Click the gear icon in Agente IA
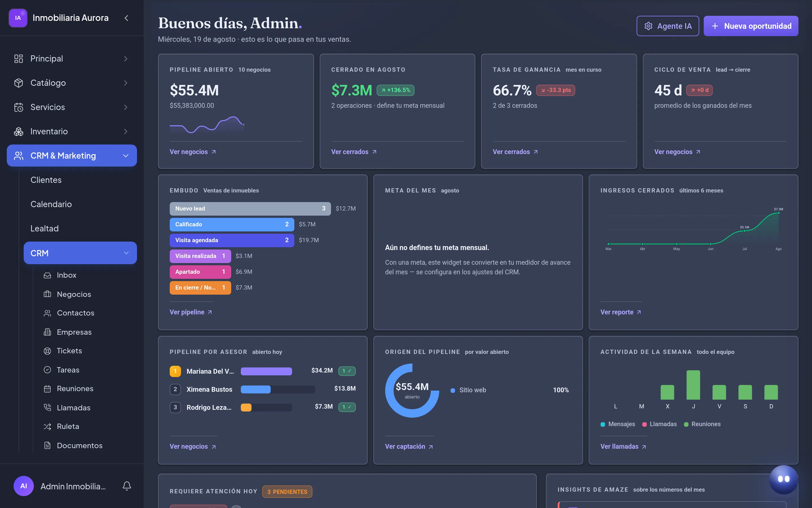The height and width of the screenshot is (508, 812). (x=648, y=26)
